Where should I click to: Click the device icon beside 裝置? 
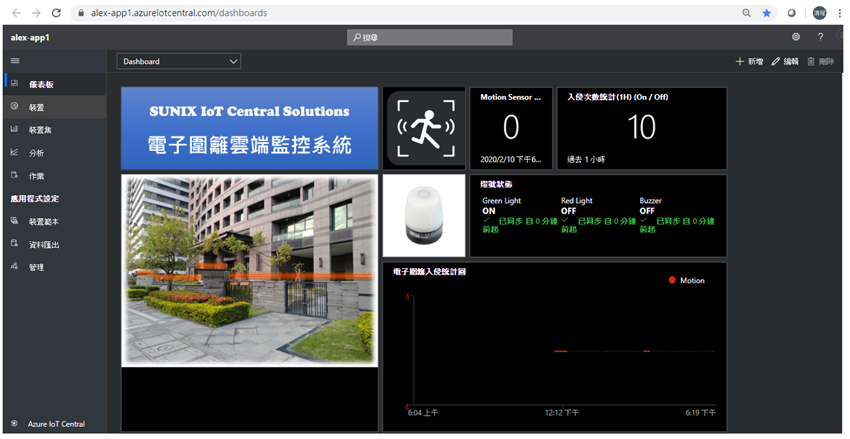pyautogui.click(x=15, y=106)
